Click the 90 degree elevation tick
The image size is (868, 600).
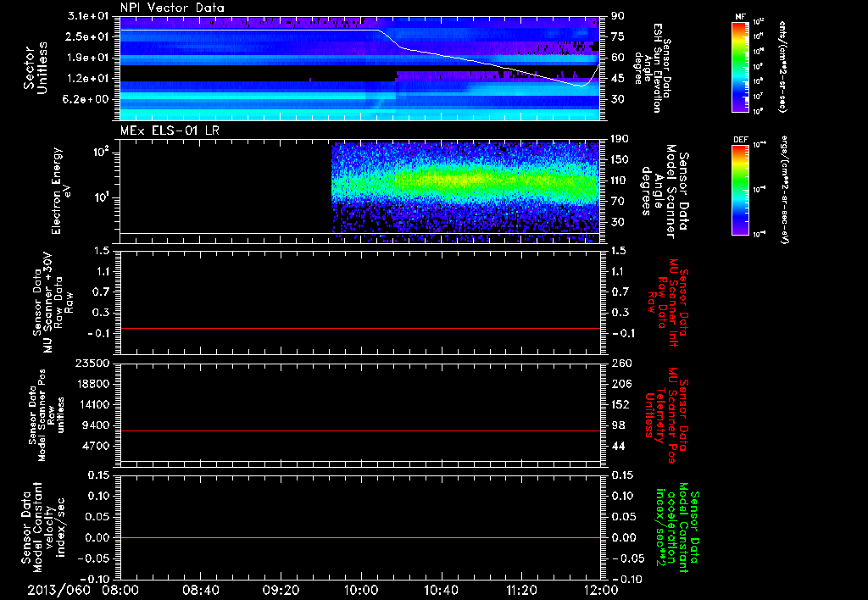click(617, 16)
